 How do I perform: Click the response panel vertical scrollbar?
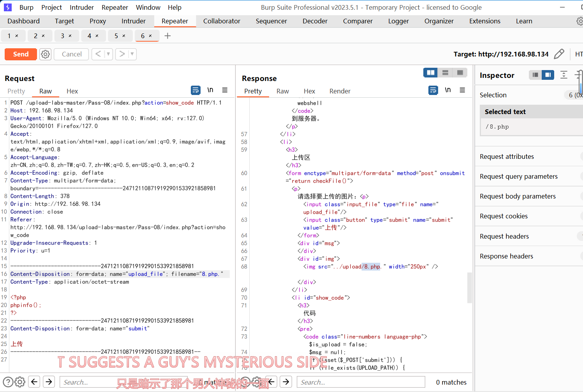coord(470,287)
